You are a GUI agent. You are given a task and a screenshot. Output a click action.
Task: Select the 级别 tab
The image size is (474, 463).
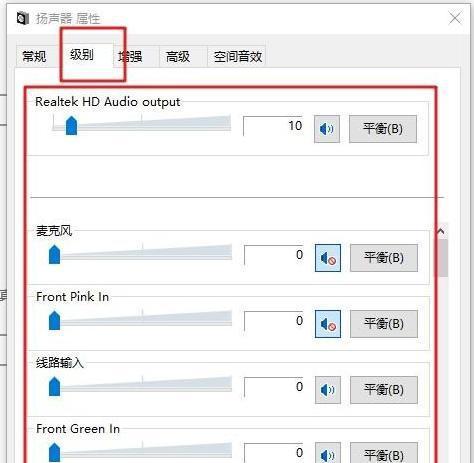[x=82, y=55]
